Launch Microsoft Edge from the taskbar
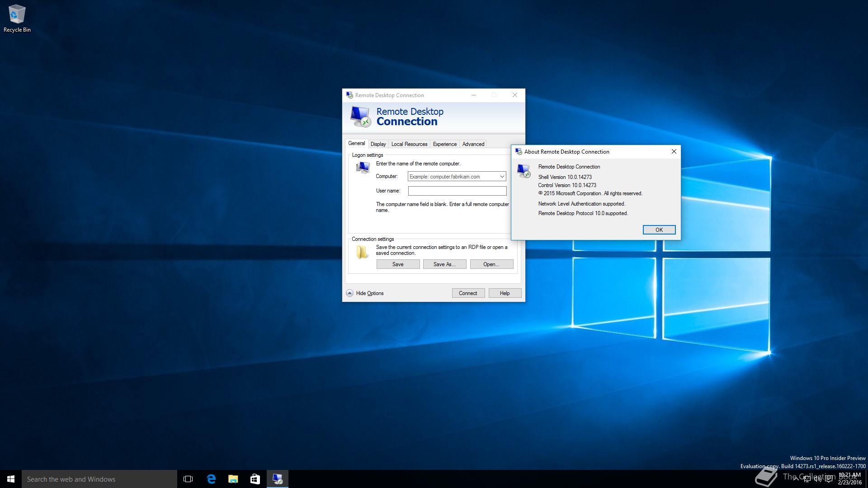868x488 pixels. (211, 479)
